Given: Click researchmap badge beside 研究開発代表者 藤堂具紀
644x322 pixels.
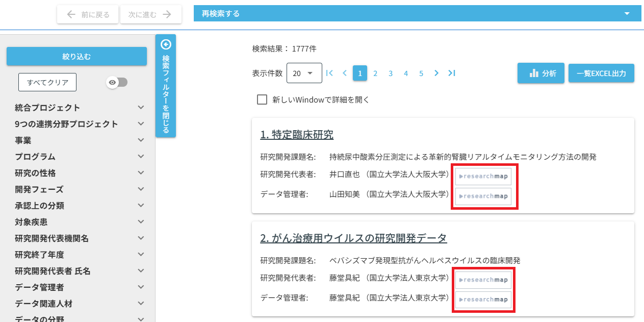Looking at the screenshot, I should pyautogui.click(x=483, y=280).
